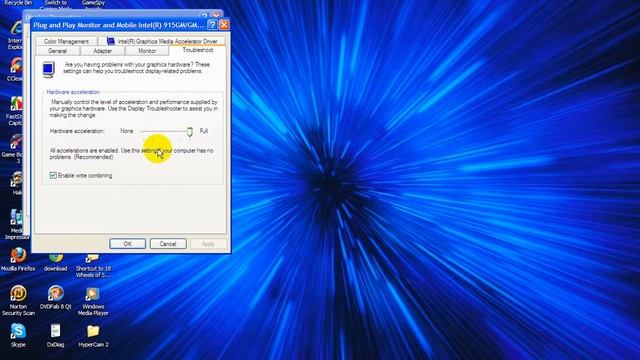Open the HyperCam 2 folder
Screen dimensions: 640x360
coord(93,336)
